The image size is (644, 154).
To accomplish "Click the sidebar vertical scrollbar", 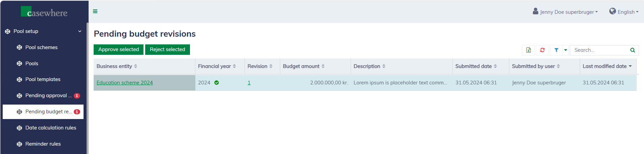I will [x=87, y=87].
